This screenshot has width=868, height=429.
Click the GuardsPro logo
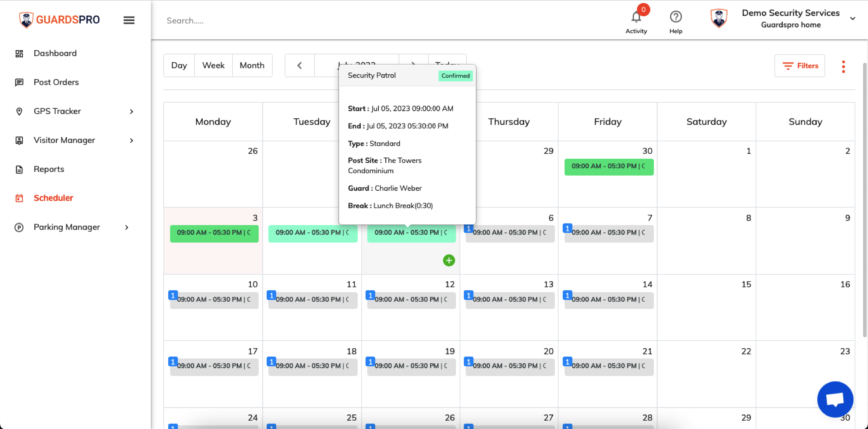[59, 20]
